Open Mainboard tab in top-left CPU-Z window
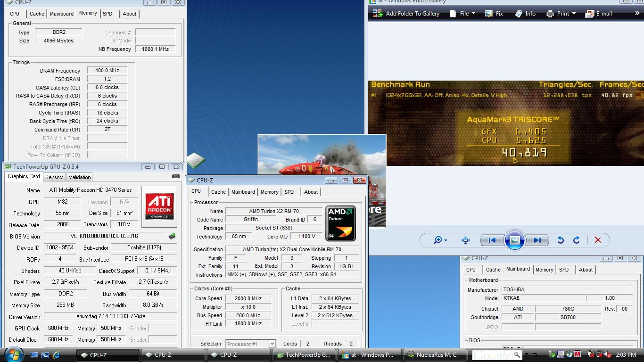644x362 pixels. coord(62,14)
